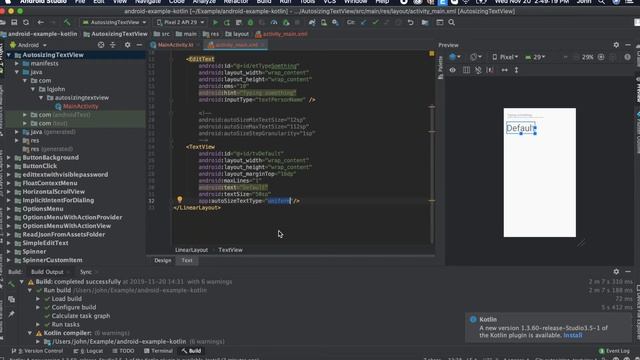Open the TODO tool window button
The width and height of the screenshot is (640, 360).
pos(123,351)
